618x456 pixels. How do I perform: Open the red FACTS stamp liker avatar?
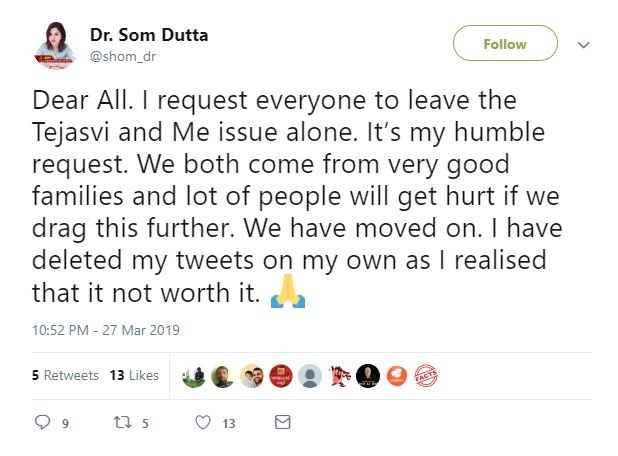coord(426,375)
